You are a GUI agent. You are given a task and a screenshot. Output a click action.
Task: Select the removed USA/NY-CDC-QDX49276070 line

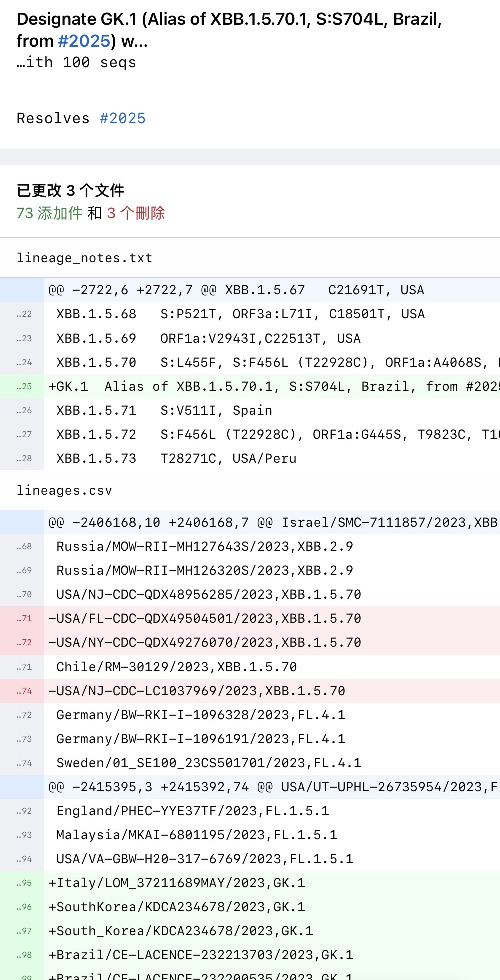point(200,642)
